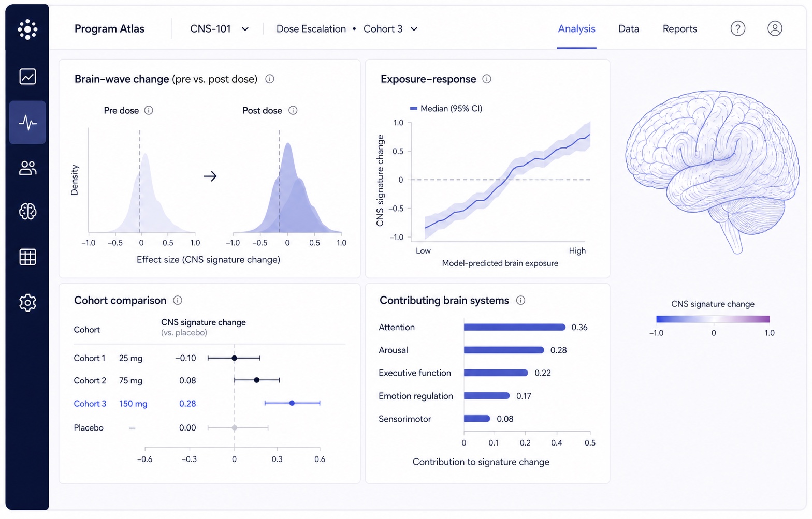Click the Sensorimotor label
Screen dimensions: 812x519
tap(405, 419)
